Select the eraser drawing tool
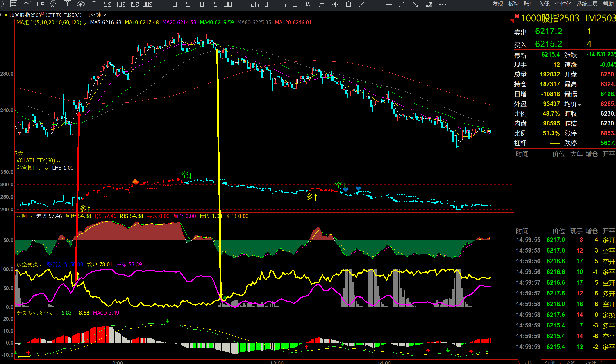 tap(429, 4)
